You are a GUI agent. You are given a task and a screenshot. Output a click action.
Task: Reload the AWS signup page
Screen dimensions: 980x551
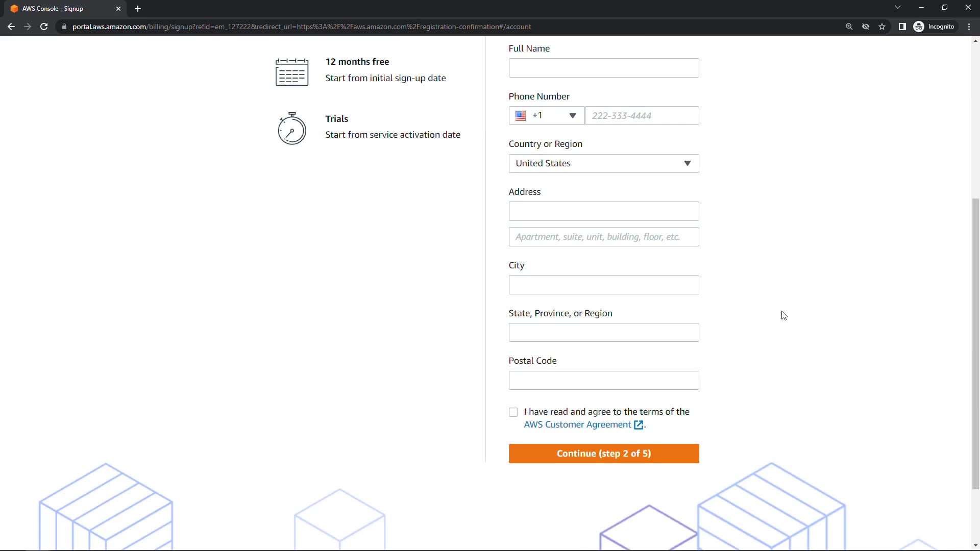(44, 27)
